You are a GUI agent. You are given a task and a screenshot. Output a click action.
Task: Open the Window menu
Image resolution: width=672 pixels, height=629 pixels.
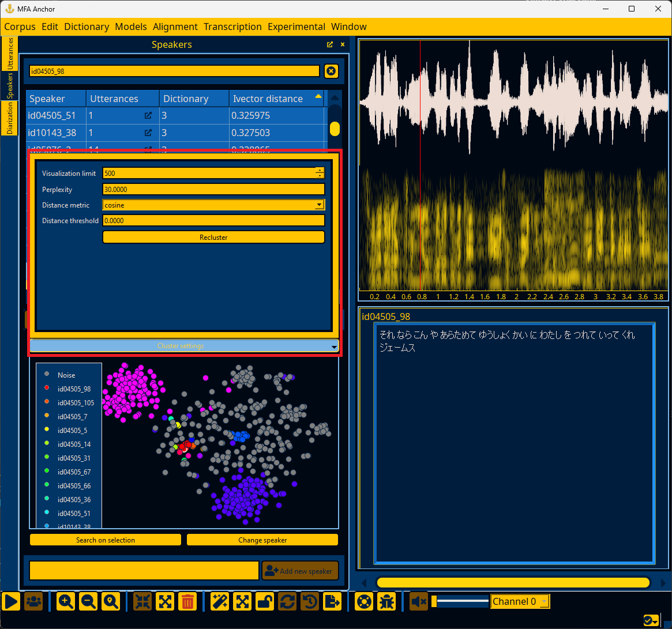pyautogui.click(x=349, y=27)
